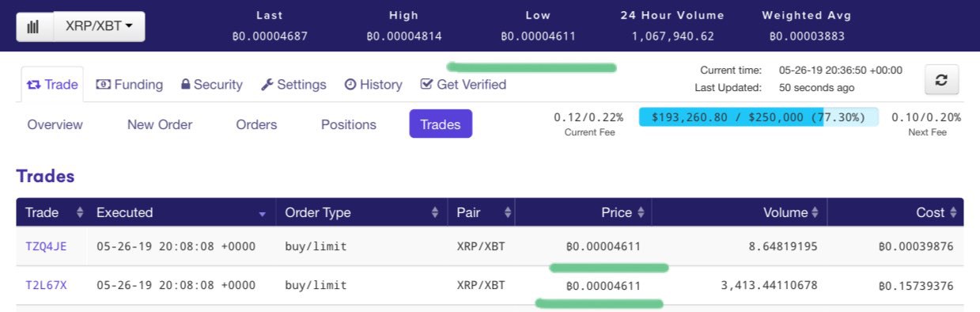Open the Security tab with lock icon
Screen dimensions: 980x312
click(211, 85)
